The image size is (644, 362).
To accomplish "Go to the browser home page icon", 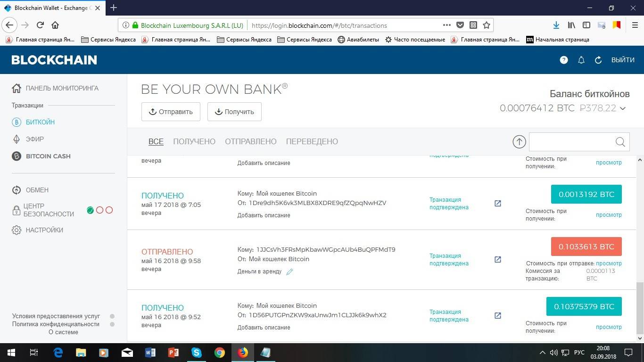I will click(x=55, y=25).
